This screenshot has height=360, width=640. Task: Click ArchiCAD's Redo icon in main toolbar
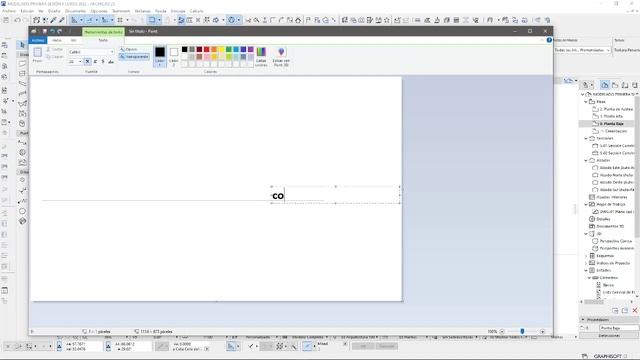click(x=25, y=20)
